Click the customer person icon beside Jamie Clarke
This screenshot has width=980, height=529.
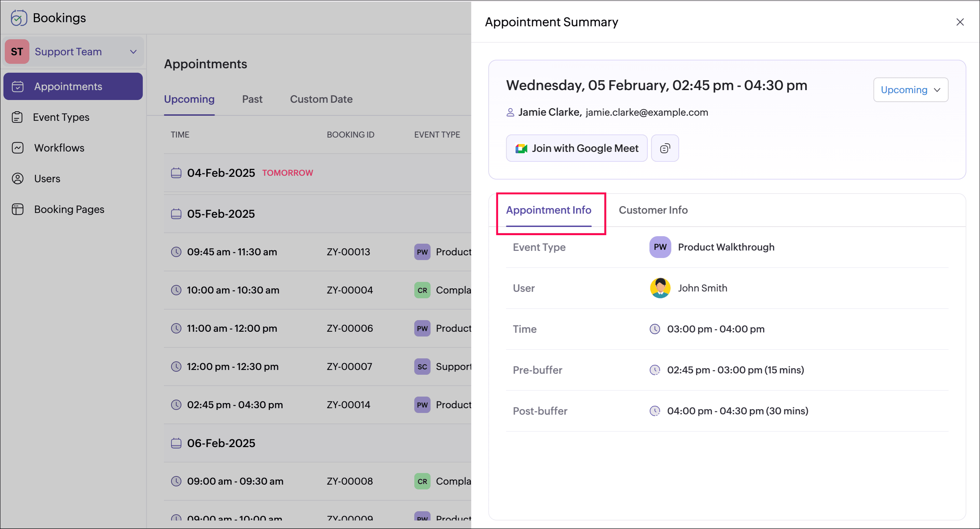(x=510, y=113)
